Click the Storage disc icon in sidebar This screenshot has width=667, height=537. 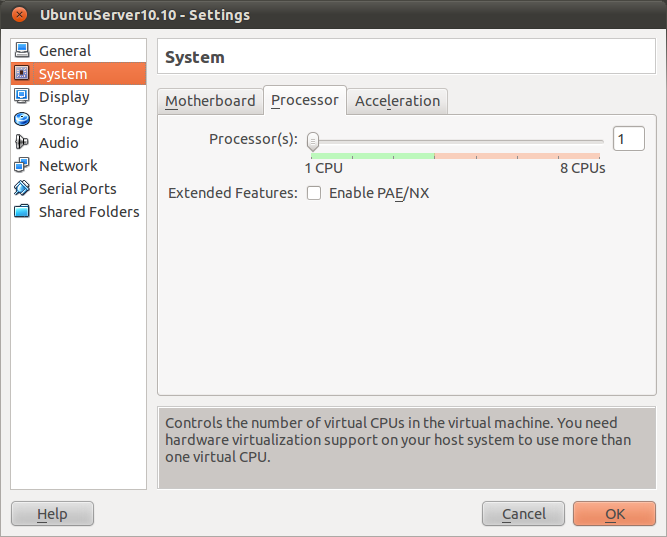pyautogui.click(x=22, y=120)
